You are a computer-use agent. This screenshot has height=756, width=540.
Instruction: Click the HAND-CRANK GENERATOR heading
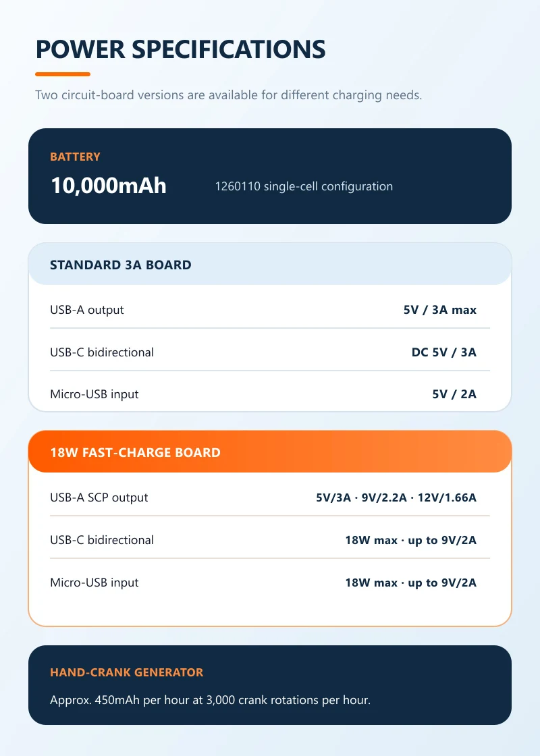pyautogui.click(x=127, y=672)
